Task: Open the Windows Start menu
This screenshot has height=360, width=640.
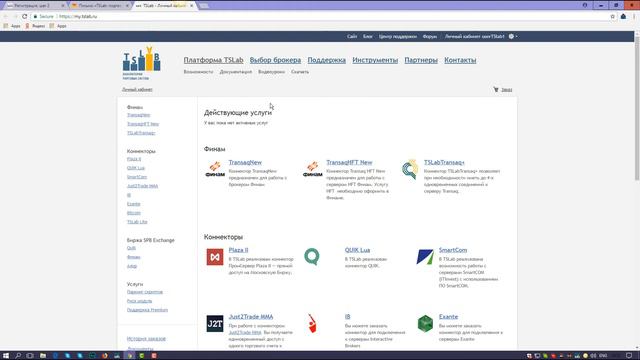Action: tap(6, 356)
